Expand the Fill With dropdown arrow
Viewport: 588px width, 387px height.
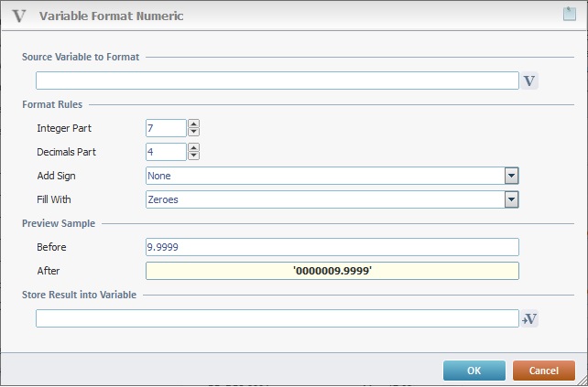pyautogui.click(x=511, y=199)
